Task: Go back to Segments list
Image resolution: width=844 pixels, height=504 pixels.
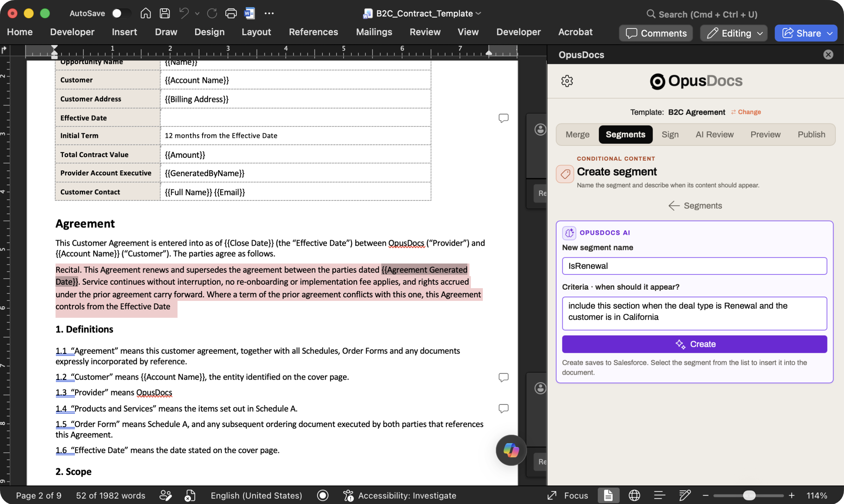Action: [695, 206]
